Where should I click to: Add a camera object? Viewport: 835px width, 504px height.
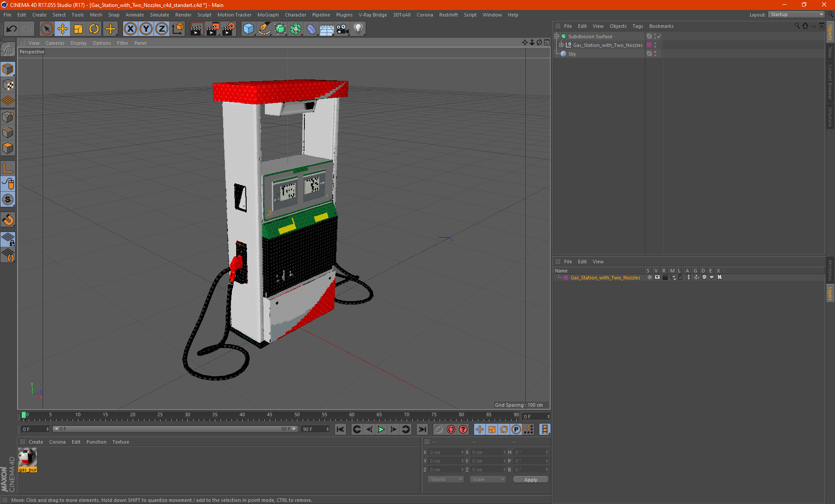point(343,29)
